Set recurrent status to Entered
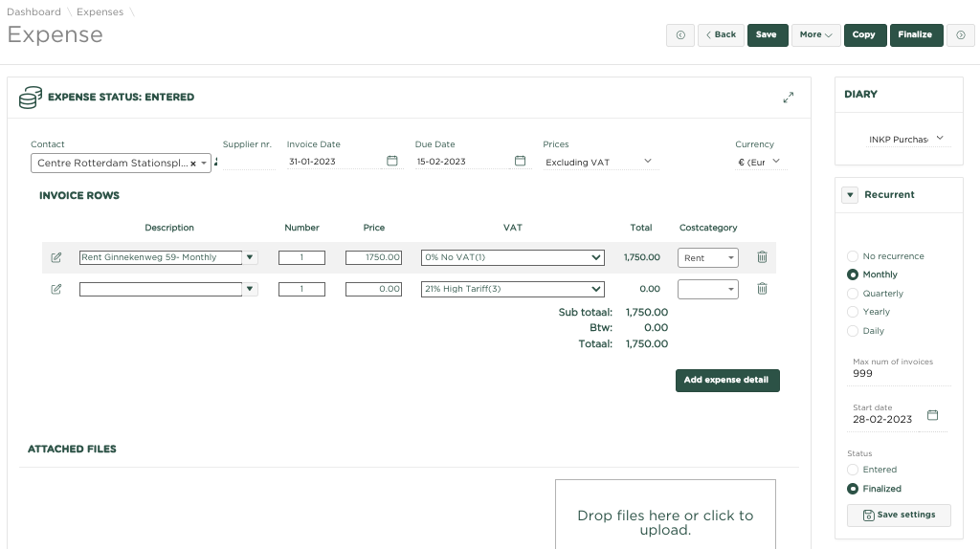 pyautogui.click(x=853, y=470)
